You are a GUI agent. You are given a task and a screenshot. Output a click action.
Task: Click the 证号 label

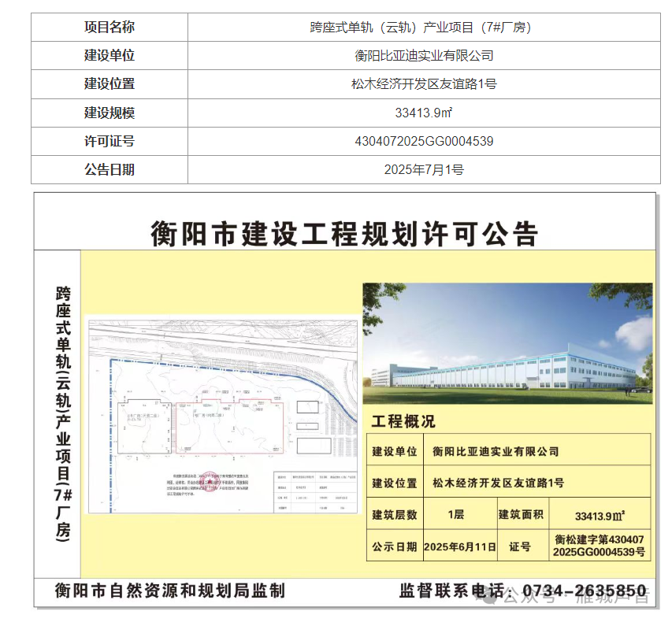pos(520,546)
